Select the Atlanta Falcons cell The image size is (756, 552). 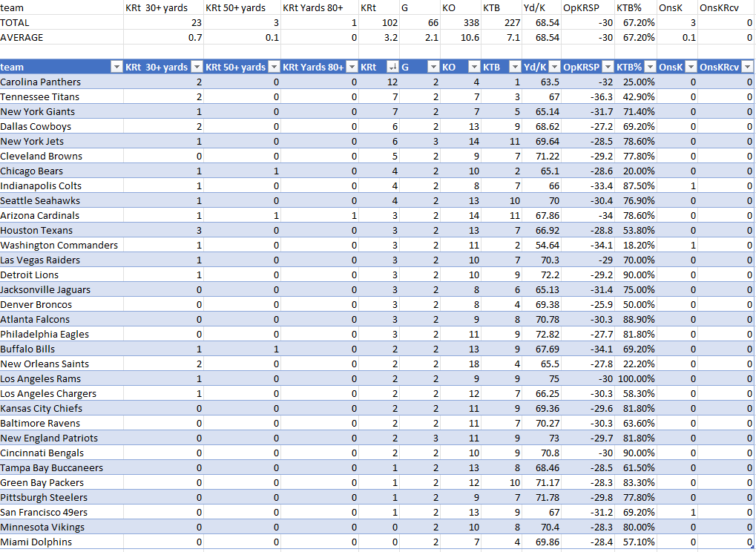pos(62,319)
